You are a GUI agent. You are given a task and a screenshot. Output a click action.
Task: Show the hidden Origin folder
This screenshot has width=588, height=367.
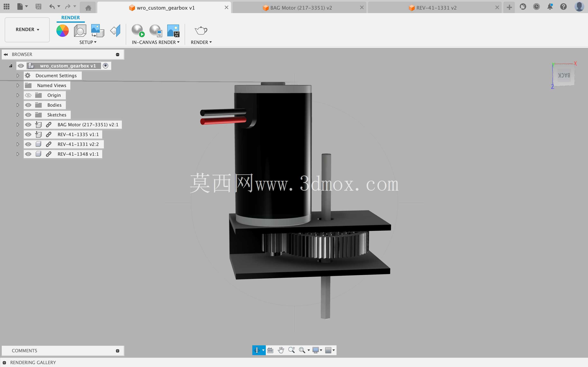[28, 95]
